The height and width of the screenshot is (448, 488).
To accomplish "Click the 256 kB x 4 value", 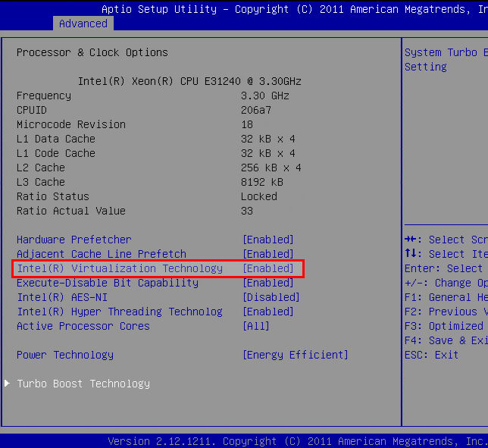I will 271,168.
